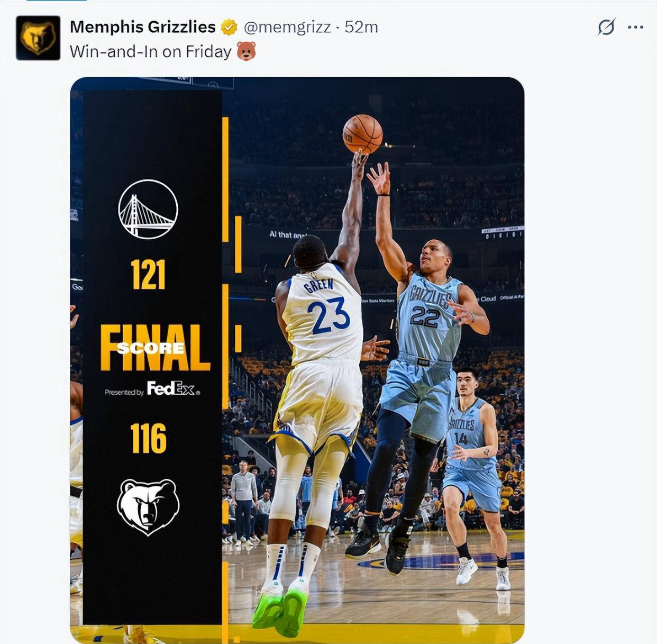Open the three-dot more options menu
The height and width of the screenshot is (644, 657).
coord(635,27)
